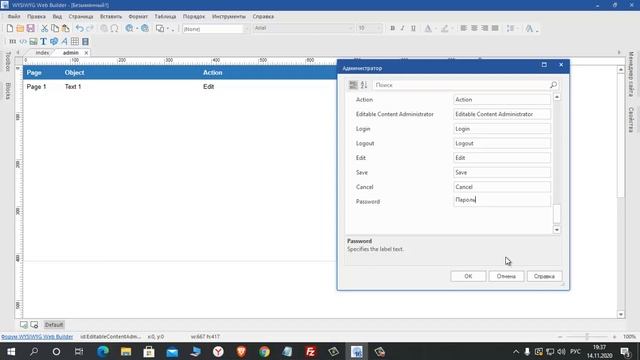Copy selection using the Copy icon
The image size is (640, 360).
pos(55,28)
